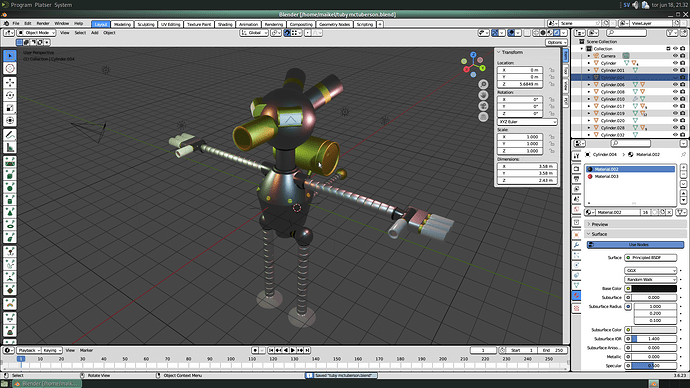Select the Move tool
The height and width of the screenshot is (388, 690).
tap(10, 83)
